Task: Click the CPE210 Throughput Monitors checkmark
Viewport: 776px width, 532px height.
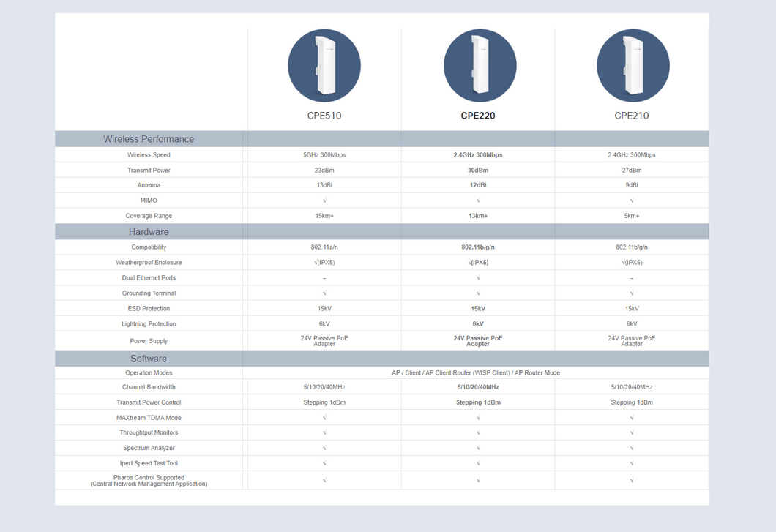Action: pos(632,433)
